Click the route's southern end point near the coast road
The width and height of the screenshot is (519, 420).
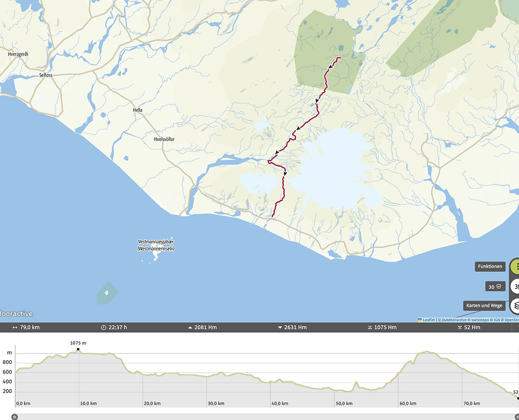point(272,217)
